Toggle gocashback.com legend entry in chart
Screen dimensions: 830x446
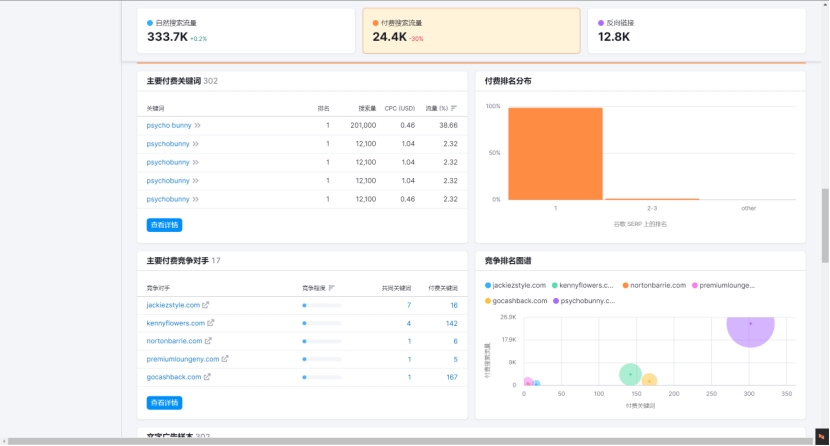click(x=516, y=300)
